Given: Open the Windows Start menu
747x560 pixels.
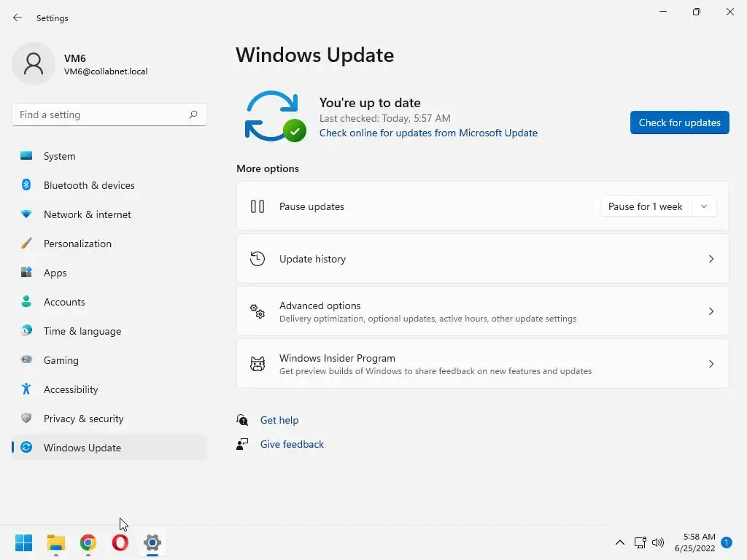Looking at the screenshot, I should [23, 542].
